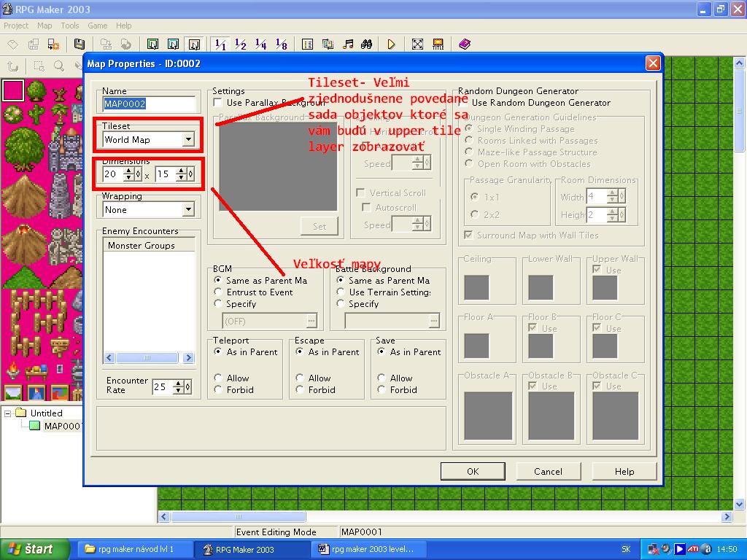This screenshot has height=560, width=747.
Task: Open the Tileset dropdown showing World Map
Action: pyautogui.click(x=188, y=139)
